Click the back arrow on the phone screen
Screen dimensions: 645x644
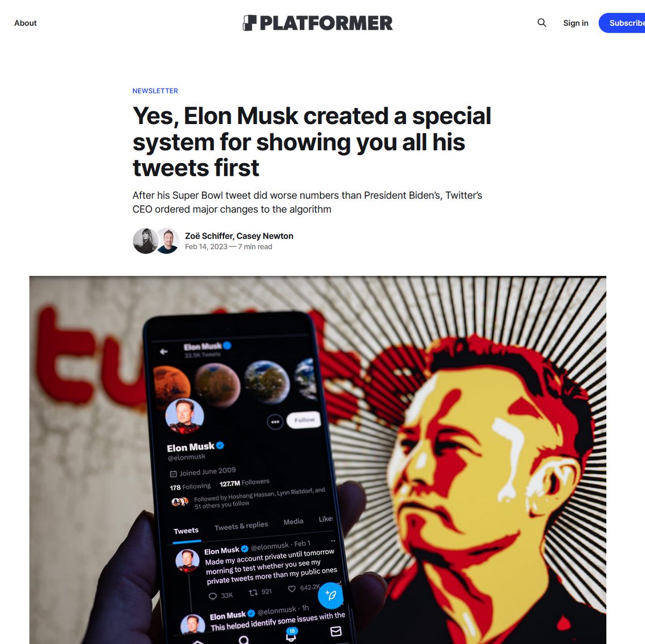point(164,351)
